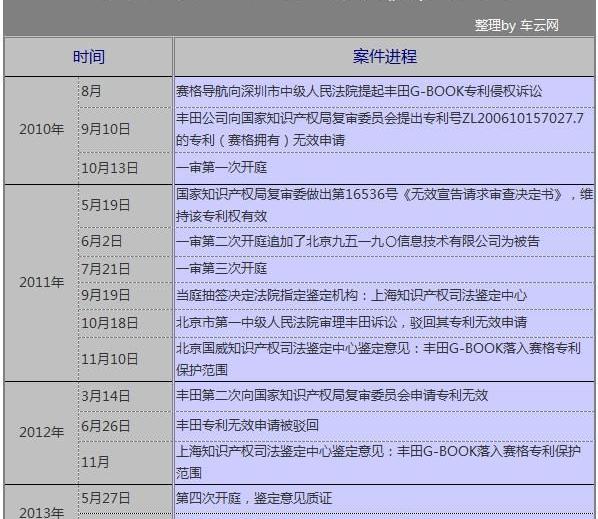Click the 10月18日 date cell
The height and width of the screenshot is (519, 598).
(125, 323)
